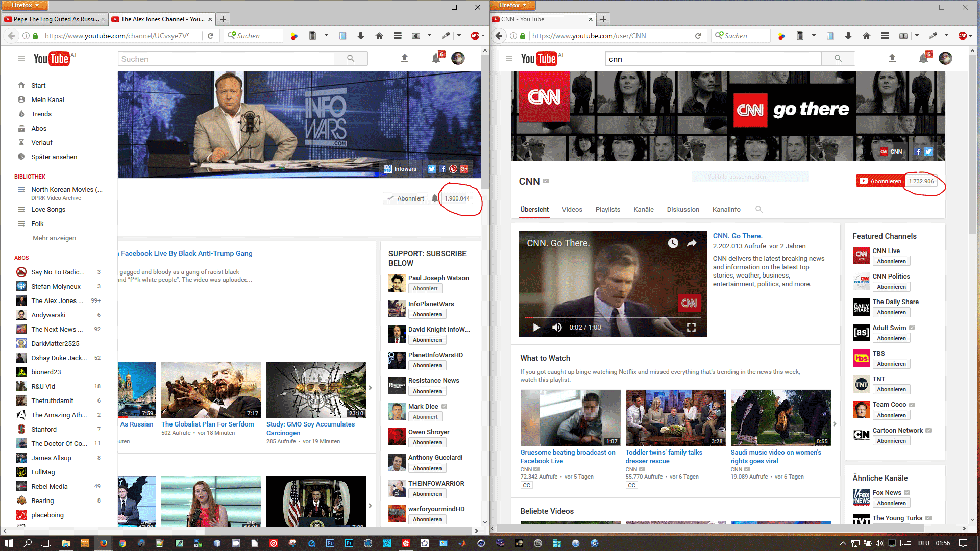This screenshot has height=551, width=980.
Task: Click the CNN video progress bar
Action: coord(612,317)
